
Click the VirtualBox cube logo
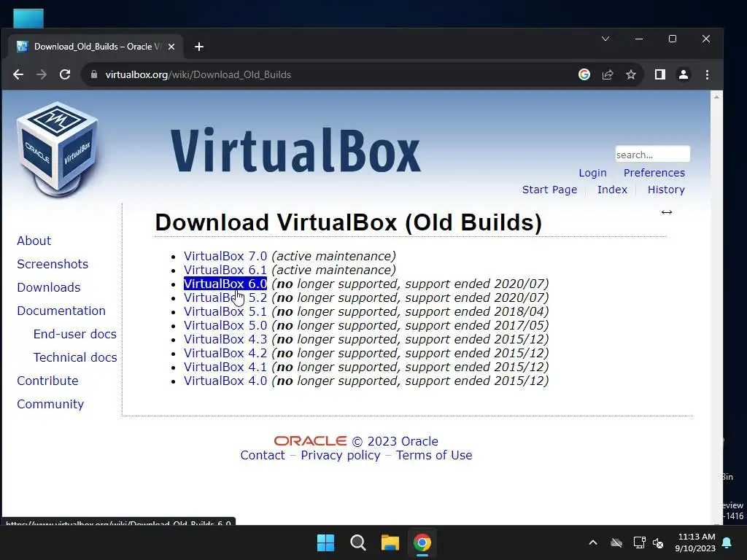[x=58, y=149]
